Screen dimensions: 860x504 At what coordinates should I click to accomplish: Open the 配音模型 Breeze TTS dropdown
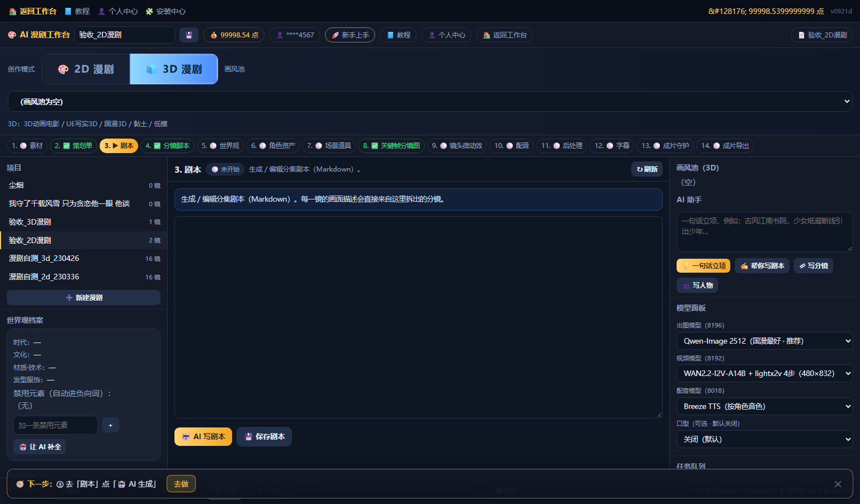tap(764, 406)
